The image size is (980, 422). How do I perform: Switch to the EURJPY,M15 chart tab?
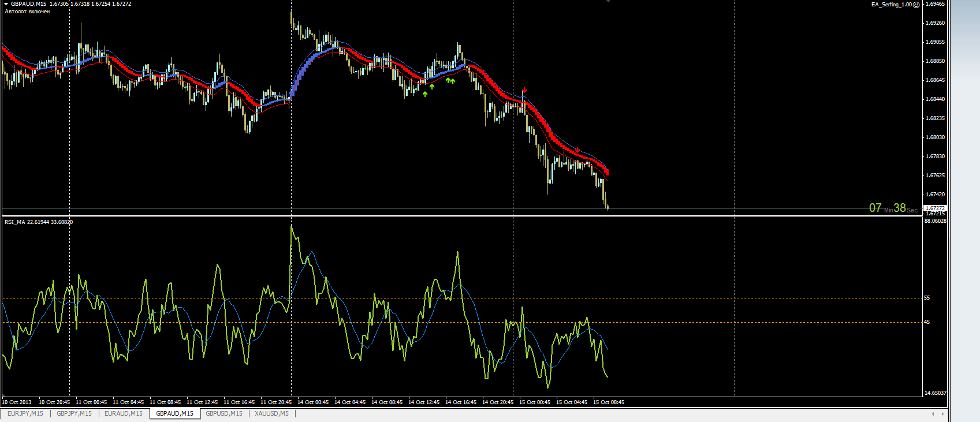click(x=25, y=413)
